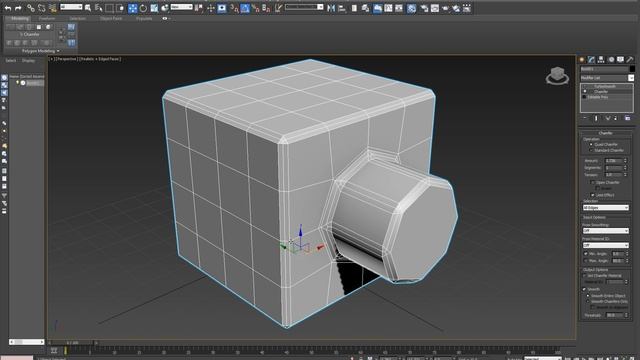The width and height of the screenshot is (640, 360).
Task: Switch to the Populate ribbon tab
Action: click(x=144, y=18)
